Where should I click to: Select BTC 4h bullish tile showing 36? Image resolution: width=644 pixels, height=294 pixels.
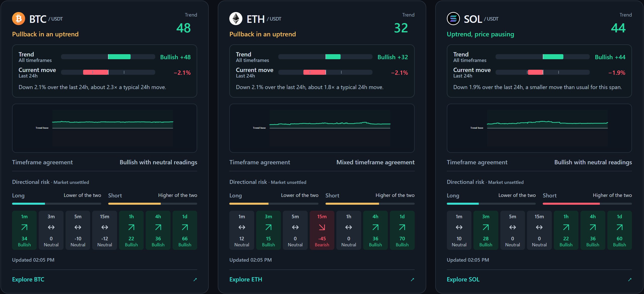click(x=158, y=230)
